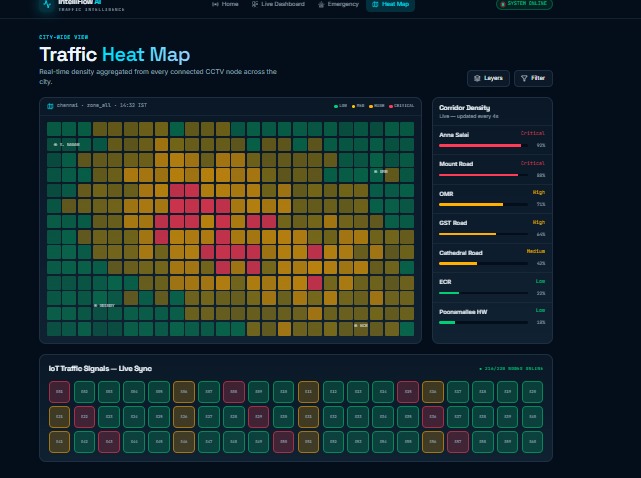Image resolution: width=641 pixels, height=478 pixels.
Task: Select red signal node S15
Action: point(408,392)
